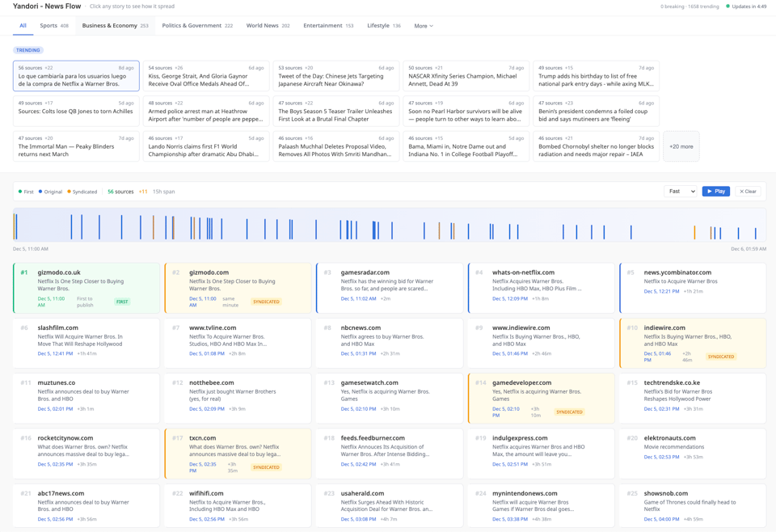Click the Play button on the timeline
Screen dimensions: 776x532
715,192
